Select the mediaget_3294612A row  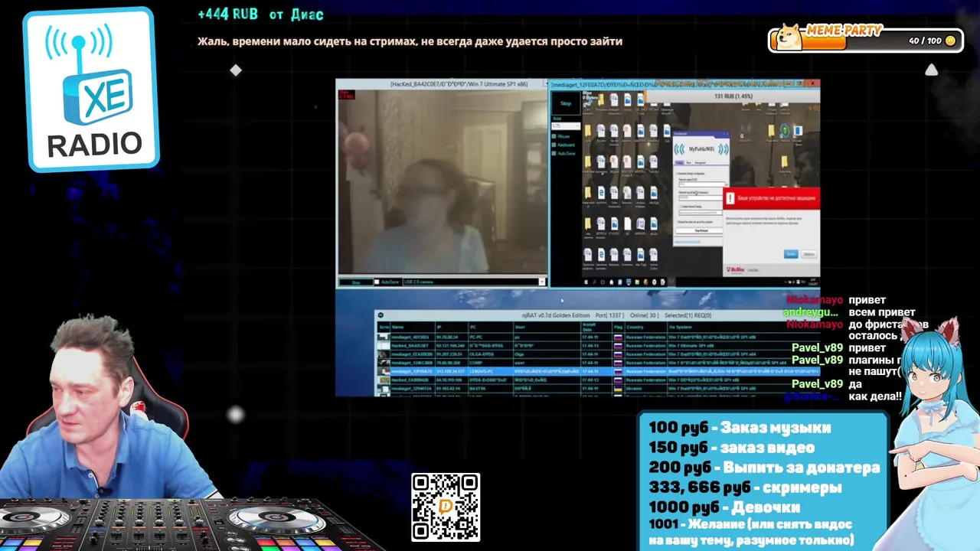(x=599, y=388)
